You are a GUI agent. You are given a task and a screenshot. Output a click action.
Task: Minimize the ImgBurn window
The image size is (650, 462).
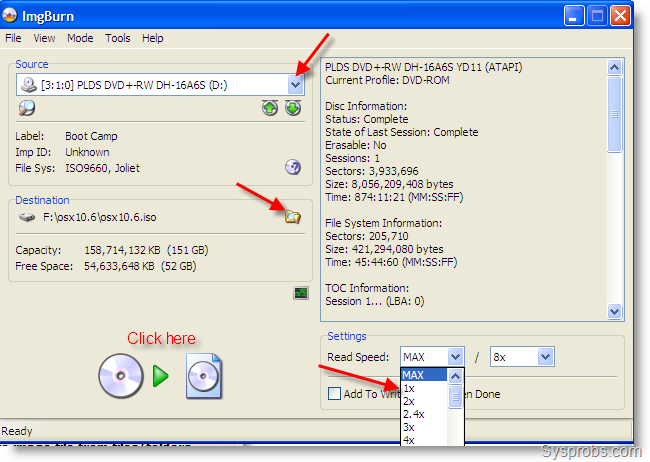[574, 16]
